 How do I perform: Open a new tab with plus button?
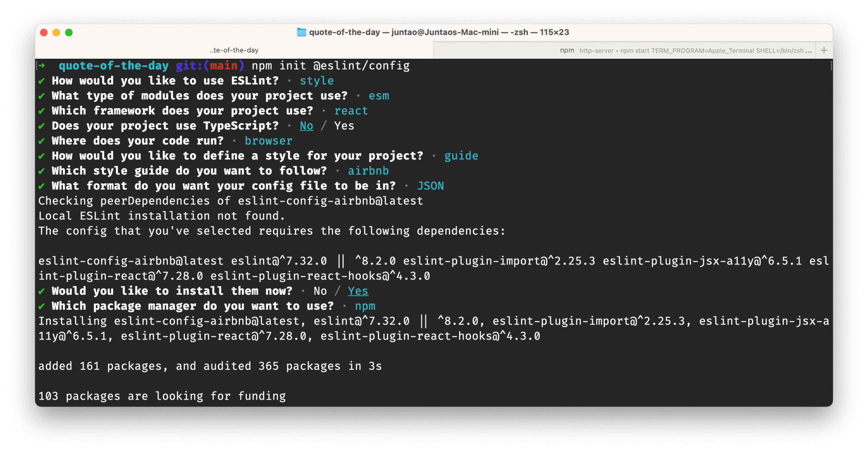pyautogui.click(x=824, y=50)
